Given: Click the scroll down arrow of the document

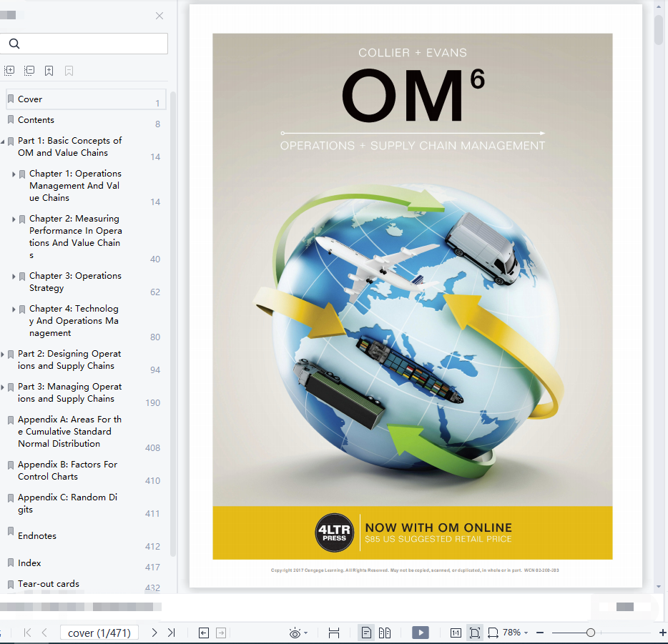Looking at the screenshot, I should [x=659, y=587].
